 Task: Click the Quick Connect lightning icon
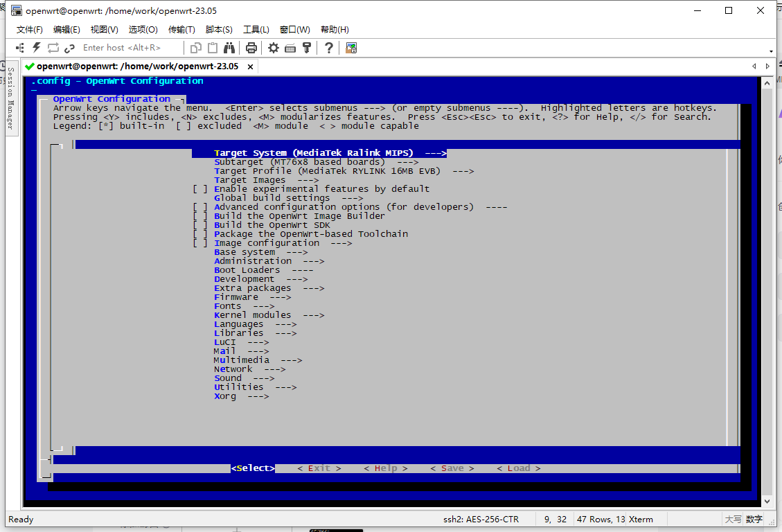37,48
